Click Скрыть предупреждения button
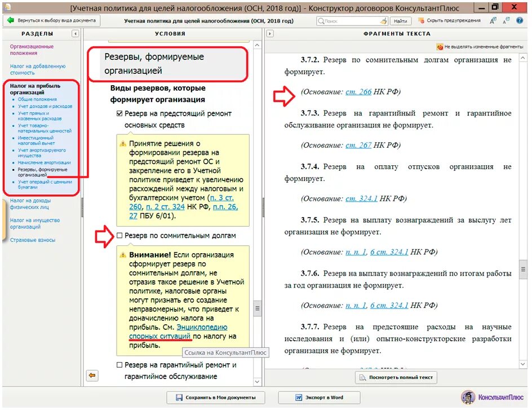The height and width of the screenshot is (410, 532). (449, 20)
